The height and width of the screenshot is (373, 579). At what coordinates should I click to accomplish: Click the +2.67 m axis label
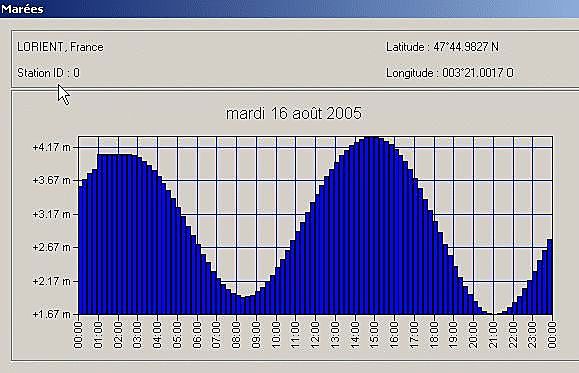(51, 247)
